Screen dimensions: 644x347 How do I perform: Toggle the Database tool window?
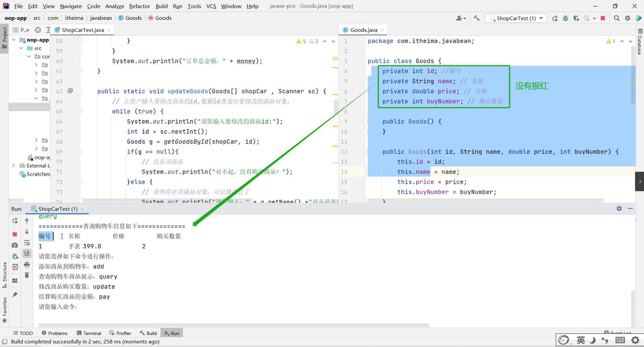point(640,42)
